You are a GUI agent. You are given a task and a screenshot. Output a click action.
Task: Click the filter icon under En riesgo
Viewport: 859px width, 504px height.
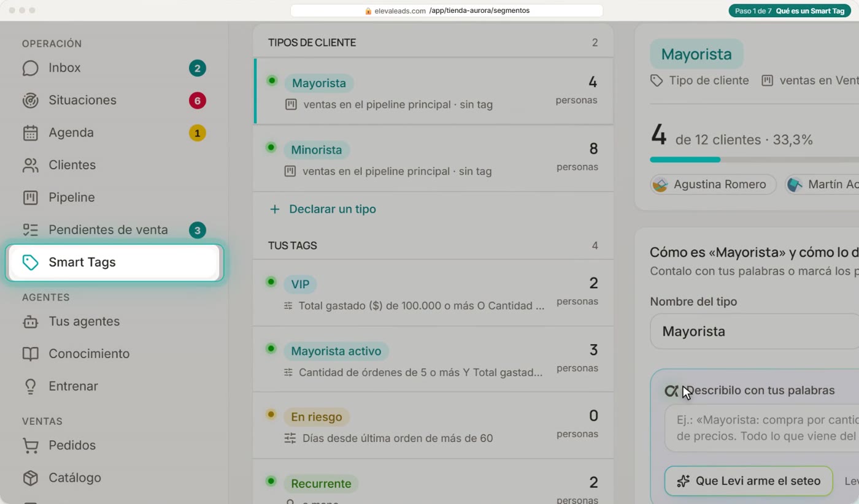290,438
